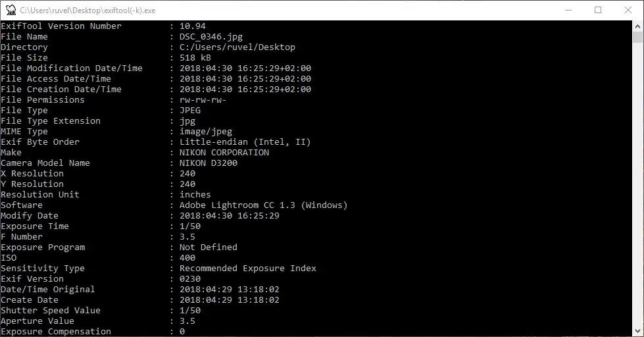Click the Recommended Exposure Index text
The height and width of the screenshot is (337, 644).
(247, 269)
